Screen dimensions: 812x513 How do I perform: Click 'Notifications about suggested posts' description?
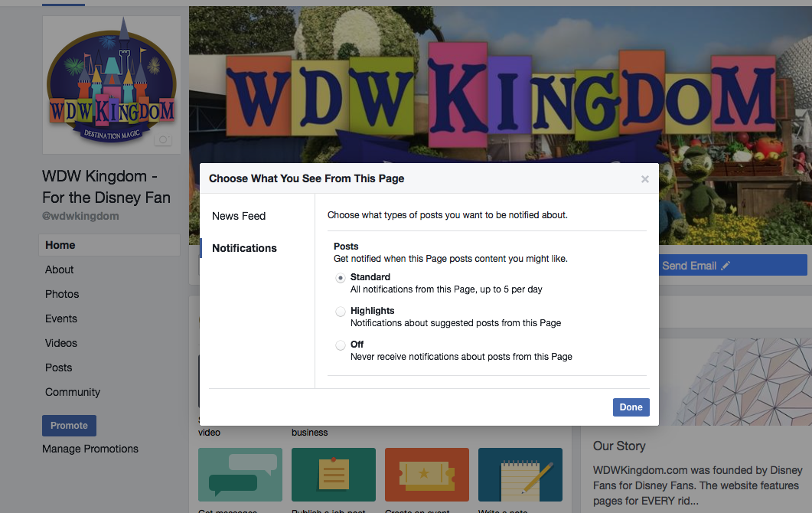click(455, 323)
